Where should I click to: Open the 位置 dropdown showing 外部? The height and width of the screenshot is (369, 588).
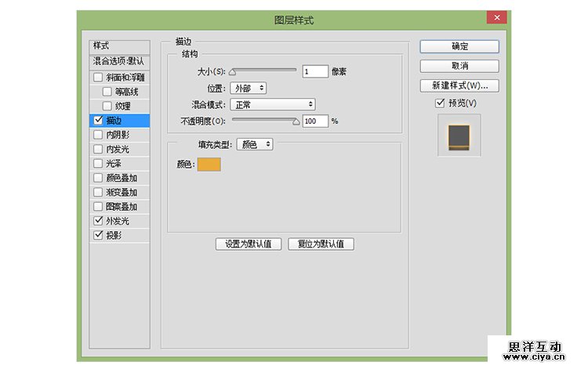click(x=248, y=89)
